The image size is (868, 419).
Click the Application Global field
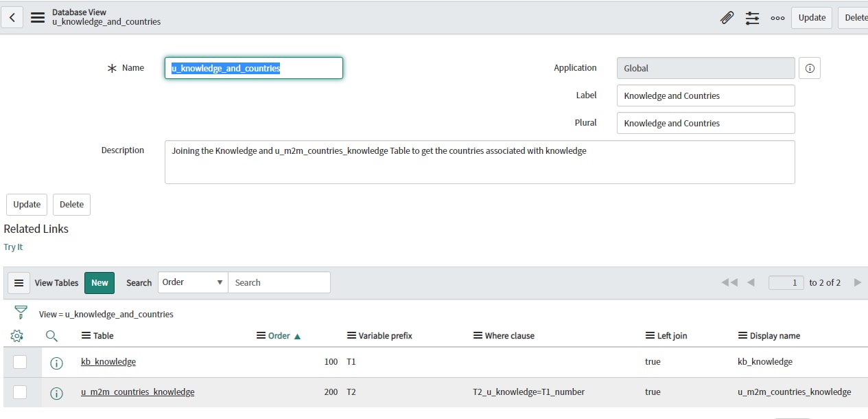(x=706, y=68)
